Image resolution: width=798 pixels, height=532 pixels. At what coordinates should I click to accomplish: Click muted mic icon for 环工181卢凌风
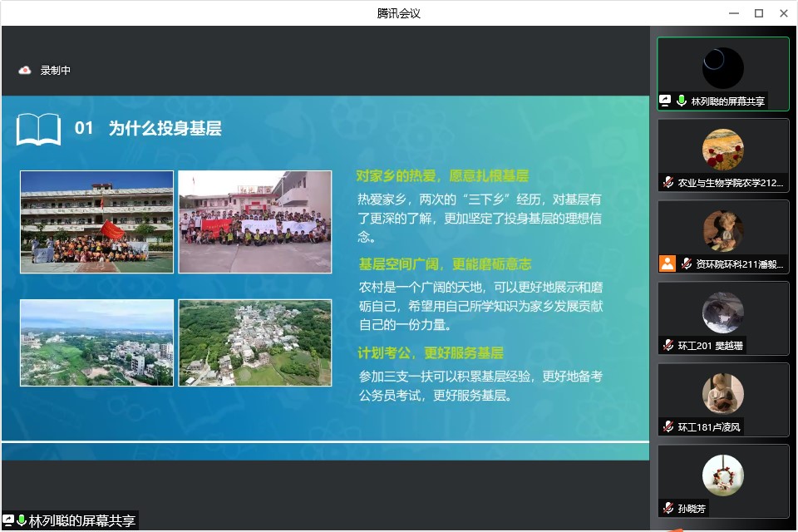point(668,426)
